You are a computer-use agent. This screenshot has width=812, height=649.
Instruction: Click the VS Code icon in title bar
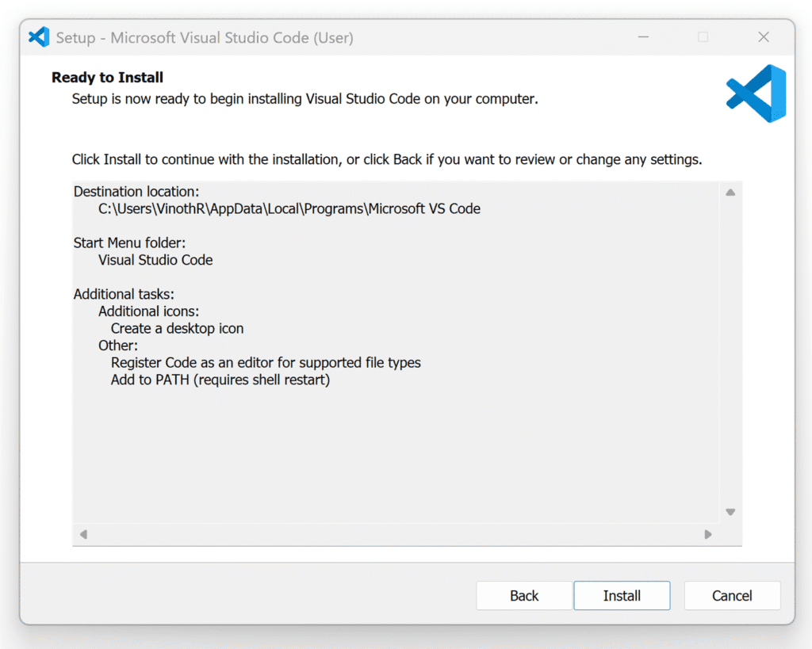tap(39, 37)
